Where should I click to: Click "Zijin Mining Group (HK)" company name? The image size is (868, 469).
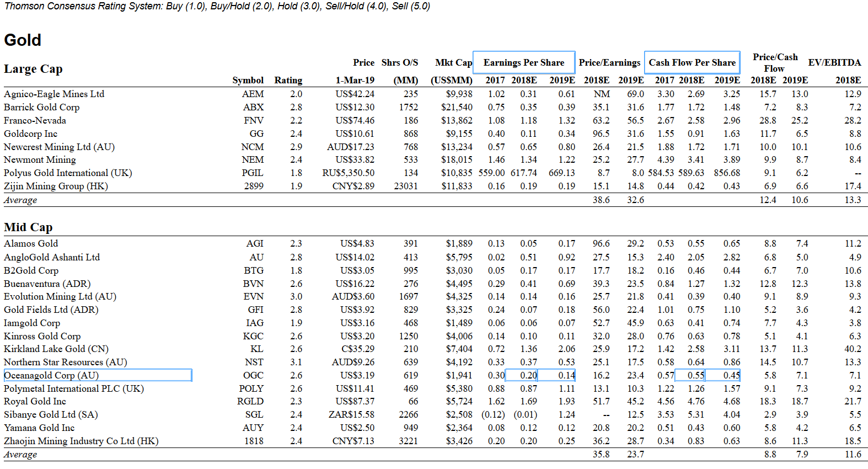pyautogui.click(x=56, y=186)
